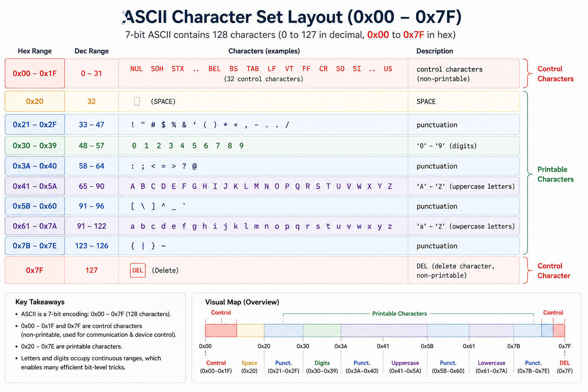Image resolution: width=588 pixels, height=392 pixels.
Task: Click the orange '32' decimal cell
Action: [91, 101]
